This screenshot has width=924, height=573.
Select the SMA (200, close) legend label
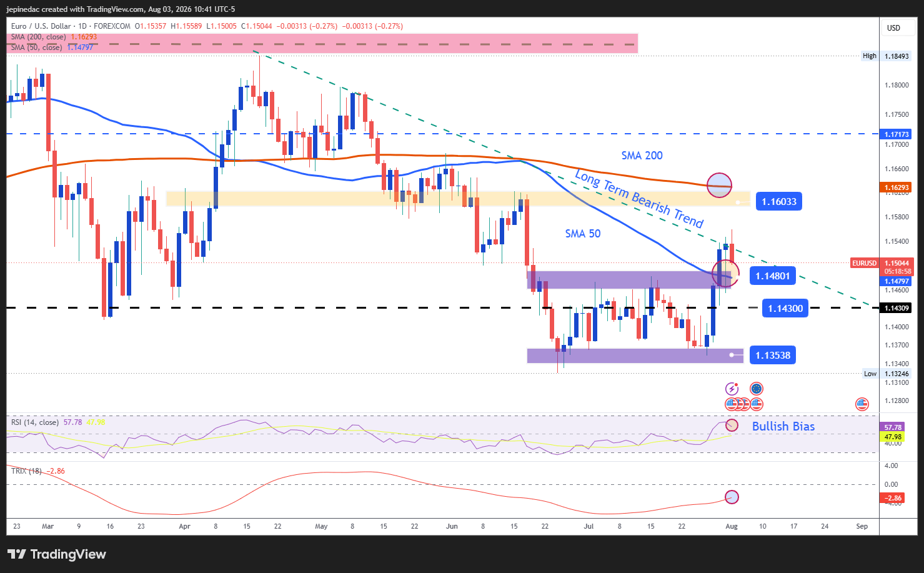(x=38, y=37)
